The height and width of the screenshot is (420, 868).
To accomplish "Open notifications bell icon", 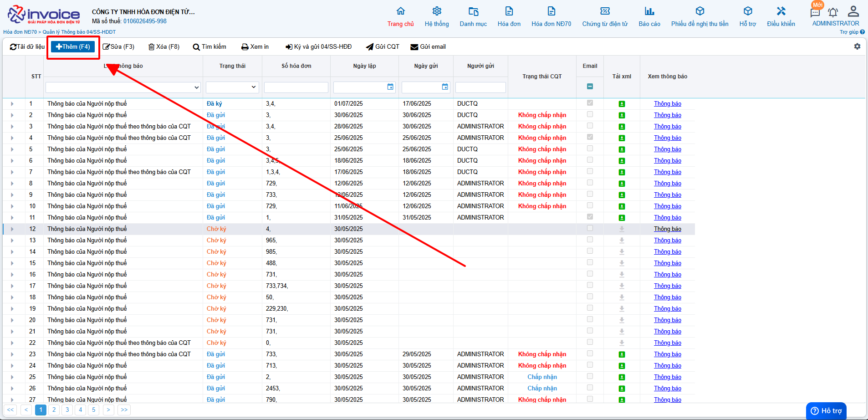I will pyautogui.click(x=833, y=12).
